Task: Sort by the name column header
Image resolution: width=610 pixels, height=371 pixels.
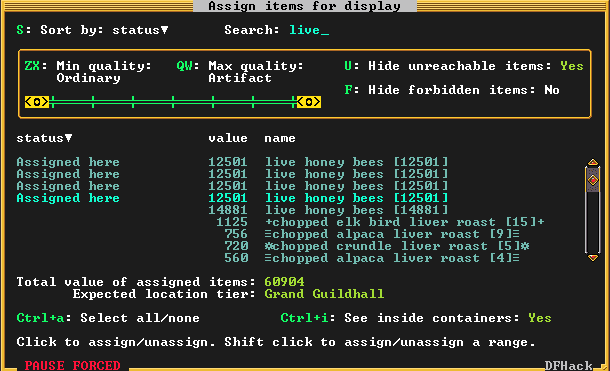Action: tap(280, 138)
